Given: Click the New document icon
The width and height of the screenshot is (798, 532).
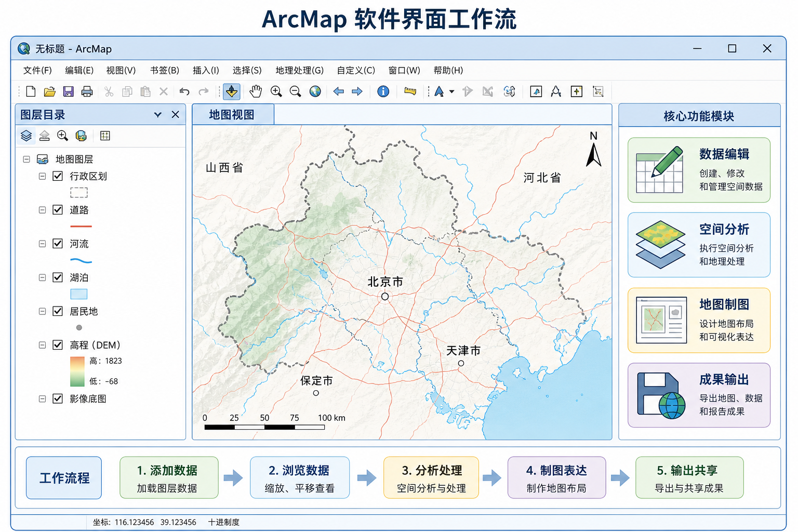Looking at the screenshot, I should tap(31, 91).
